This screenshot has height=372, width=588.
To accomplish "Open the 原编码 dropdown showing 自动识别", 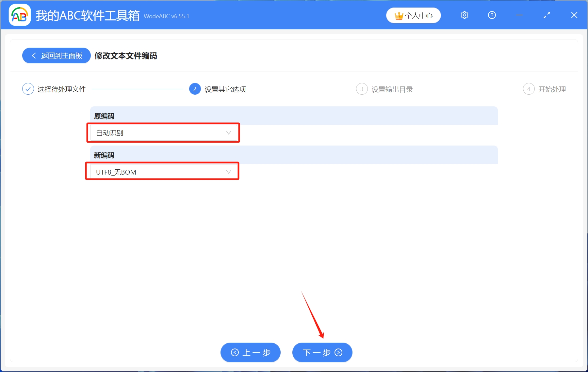I will [163, 133].
